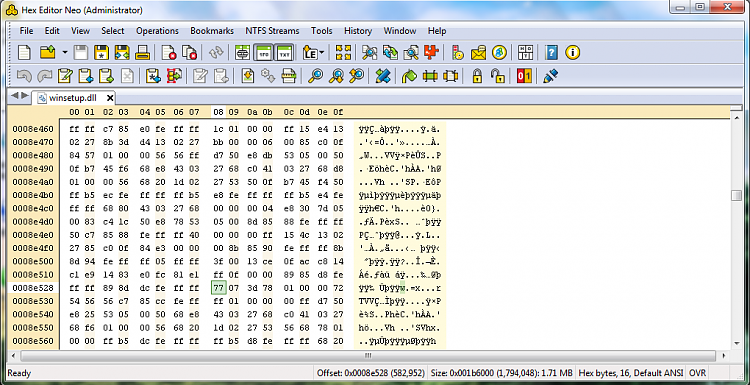The image size is (750, 385).
Task: Close the current file with the red-x page icon
Action: point(169,53)
